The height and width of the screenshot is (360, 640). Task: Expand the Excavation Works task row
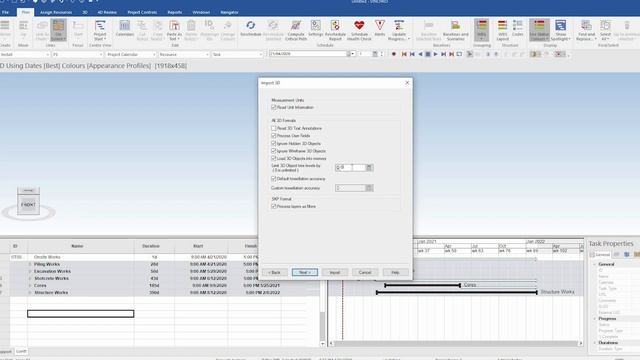[x=30, y=271]
